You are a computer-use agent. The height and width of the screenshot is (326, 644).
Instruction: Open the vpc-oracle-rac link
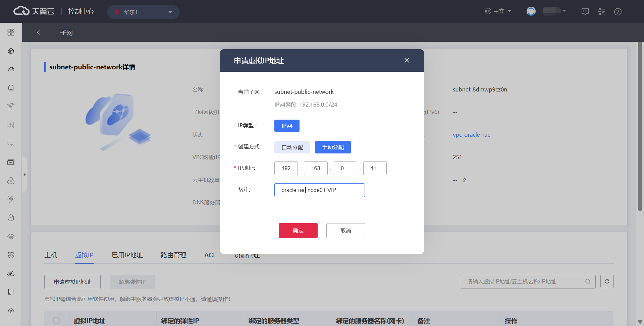click(471, 135)
